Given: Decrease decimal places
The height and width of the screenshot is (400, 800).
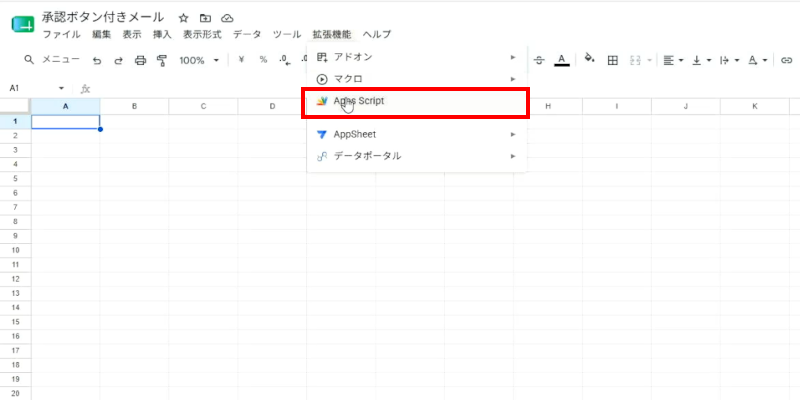Looking at the screenshot, I should [285, 60].
